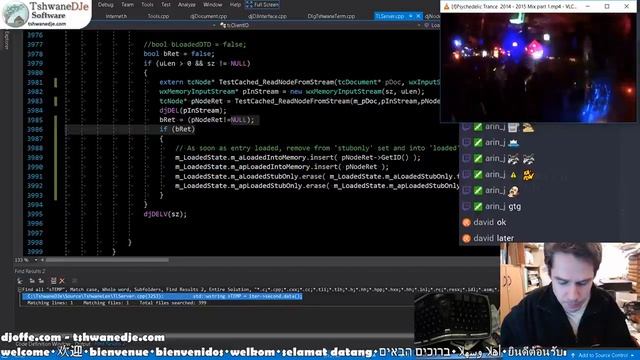
Task: Click the Matching lines summary row
Action: point(117,303)
